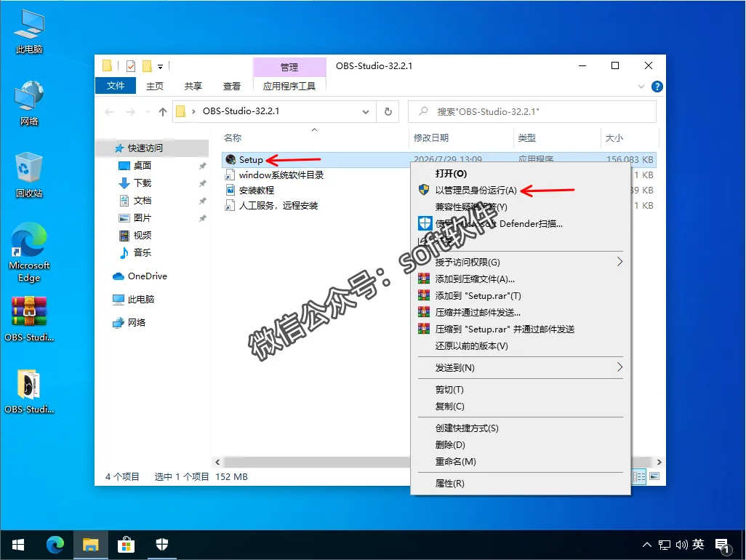Open the OBS-Studi... folder on desktop
Viewport: 746px width, 560px height.
29,391
